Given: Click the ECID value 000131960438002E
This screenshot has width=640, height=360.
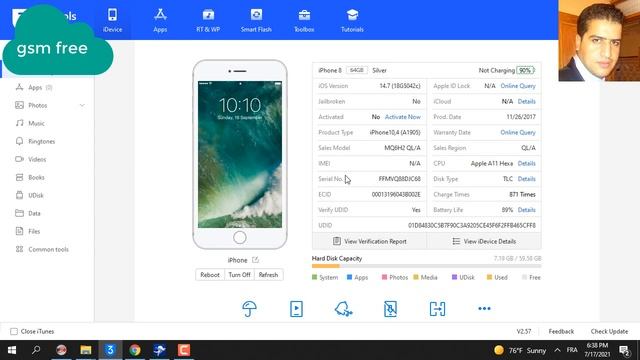Looking at the screenshot, I should pyautogui.click(x=396, y=194).
